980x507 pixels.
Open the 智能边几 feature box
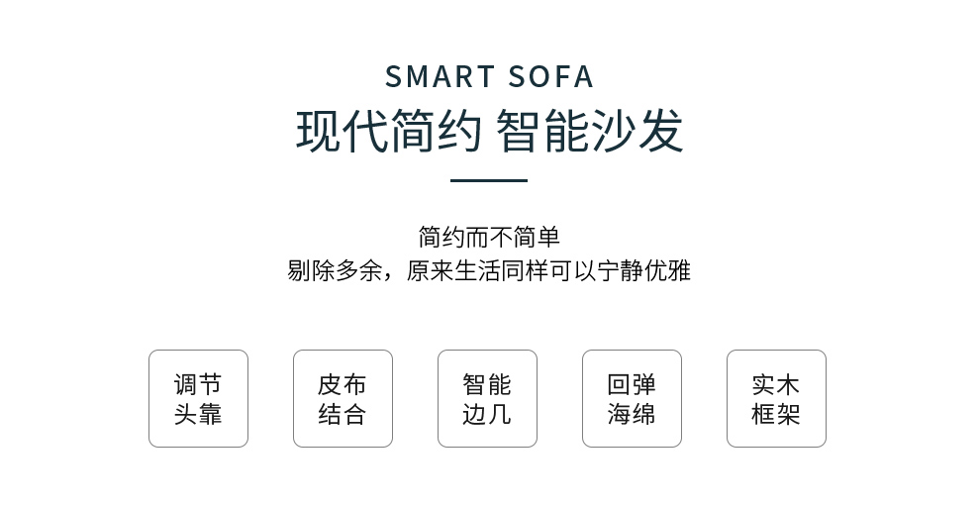(487, 399)
